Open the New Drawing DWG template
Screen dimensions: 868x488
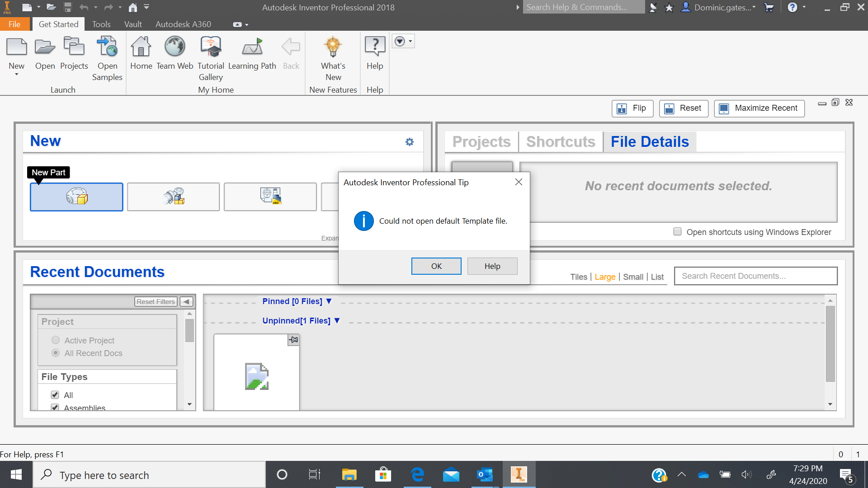[x=270, y=197]
